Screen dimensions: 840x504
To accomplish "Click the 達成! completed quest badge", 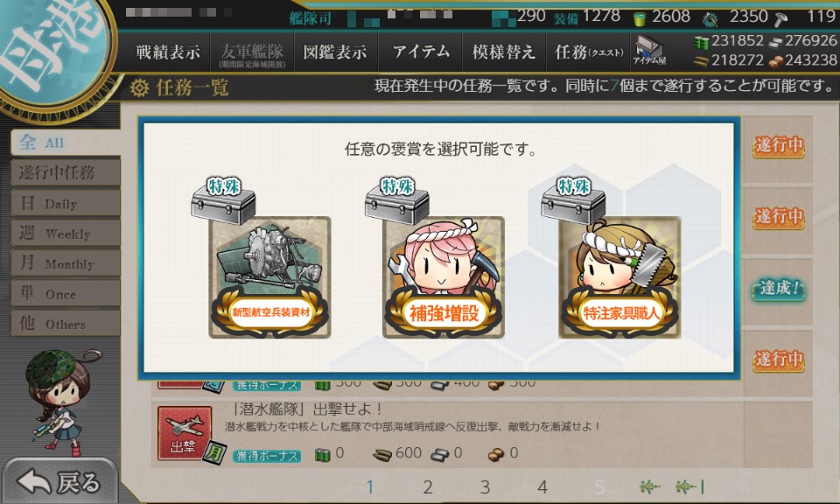I will coord(779,290).
